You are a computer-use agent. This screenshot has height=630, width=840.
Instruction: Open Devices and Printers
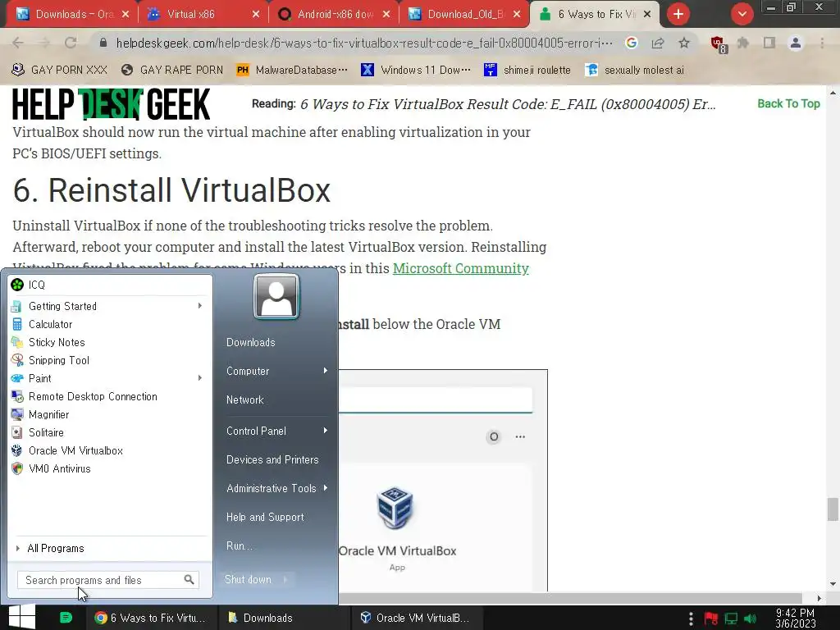coord(272,459)
